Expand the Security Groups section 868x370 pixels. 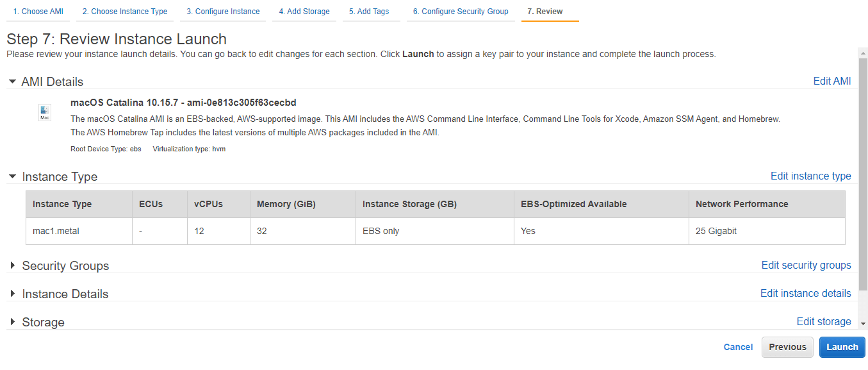pyautogui.click(x=12, y=265)
